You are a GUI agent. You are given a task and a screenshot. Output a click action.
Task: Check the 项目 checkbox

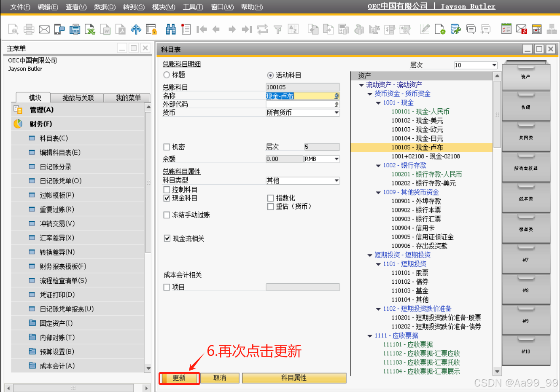coord(167,287)
